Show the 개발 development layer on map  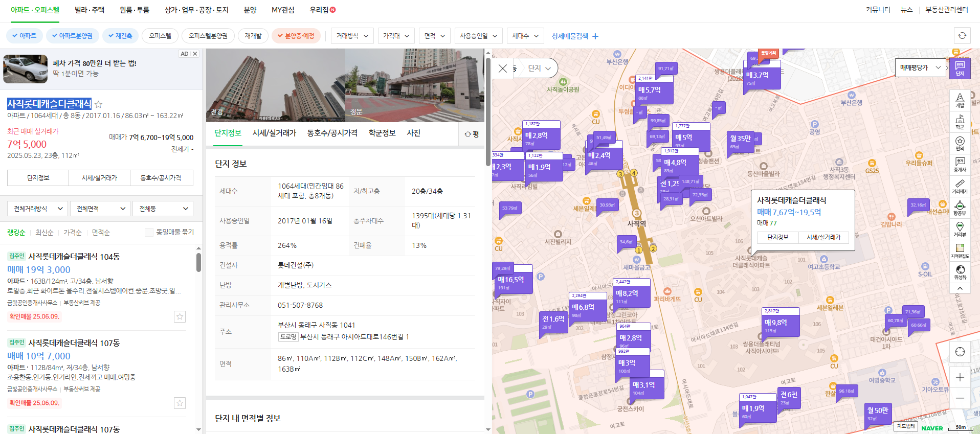[x=960, y=100]
